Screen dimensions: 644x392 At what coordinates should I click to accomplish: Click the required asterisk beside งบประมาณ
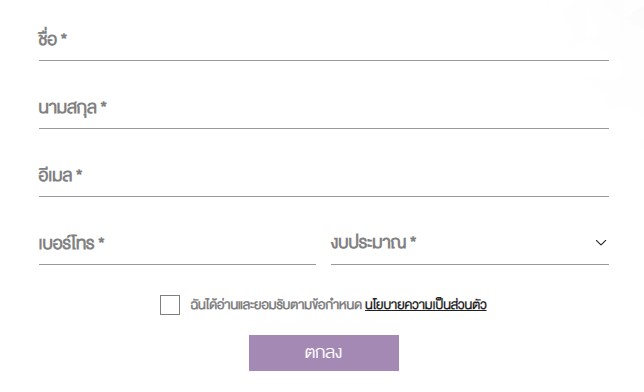413,240
